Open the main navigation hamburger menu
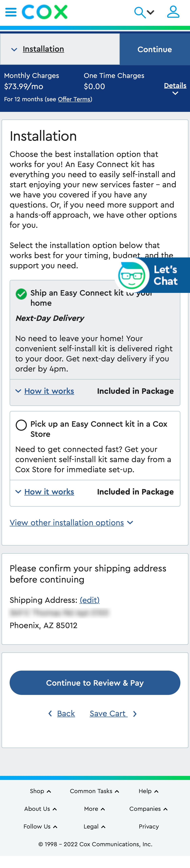Image resolution: width=190 pixels, height=868 pixels. (10, 12)
